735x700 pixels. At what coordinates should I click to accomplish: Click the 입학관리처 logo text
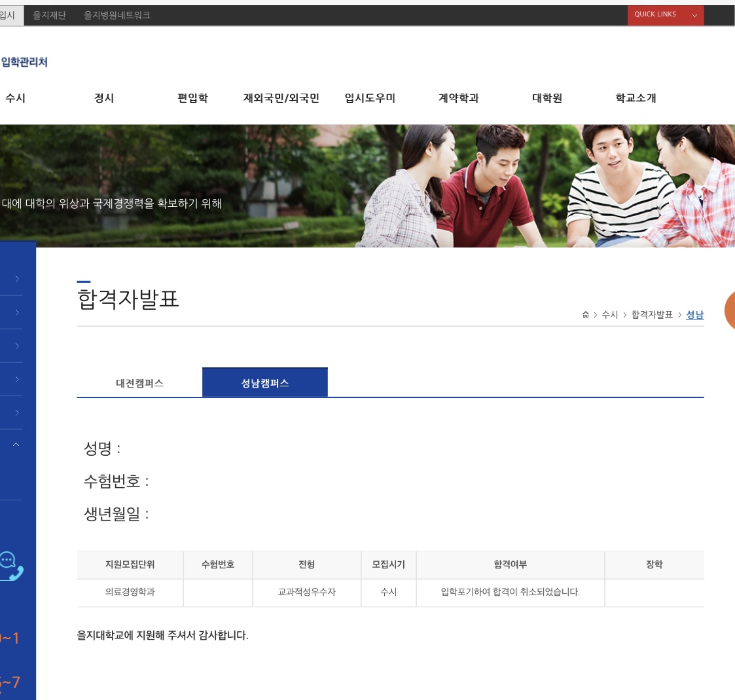coord(24,62)
